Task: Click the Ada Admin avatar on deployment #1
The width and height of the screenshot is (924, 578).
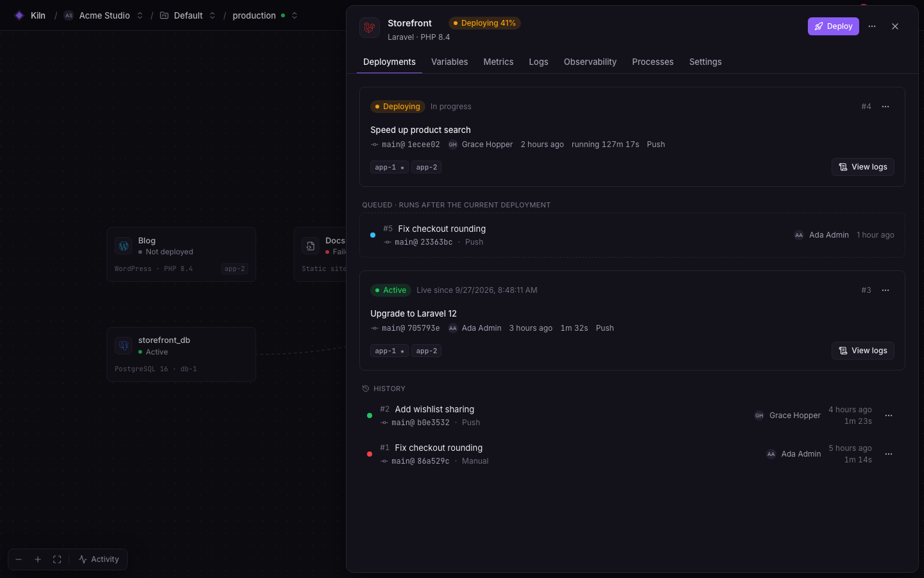Action: coord(771,454)
